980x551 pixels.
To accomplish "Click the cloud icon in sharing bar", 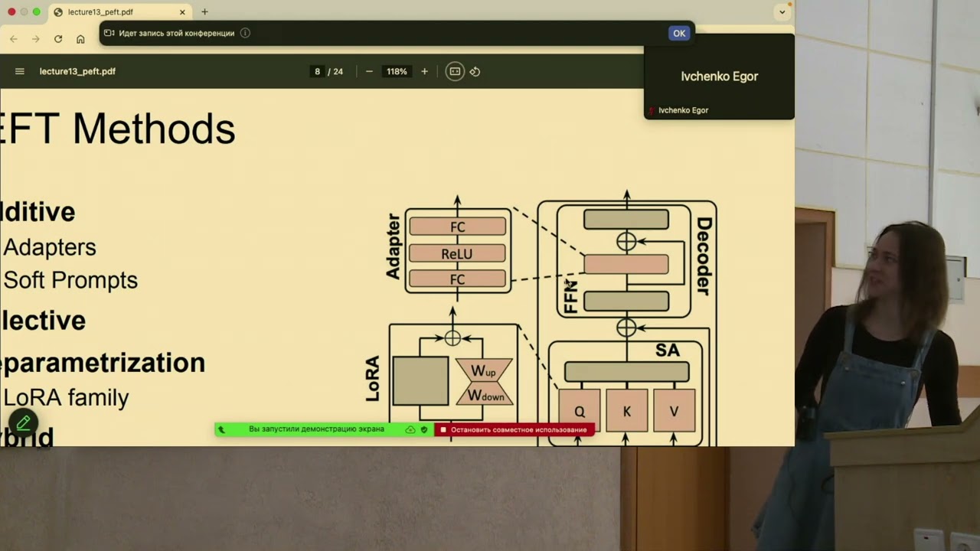I will 410,429.
